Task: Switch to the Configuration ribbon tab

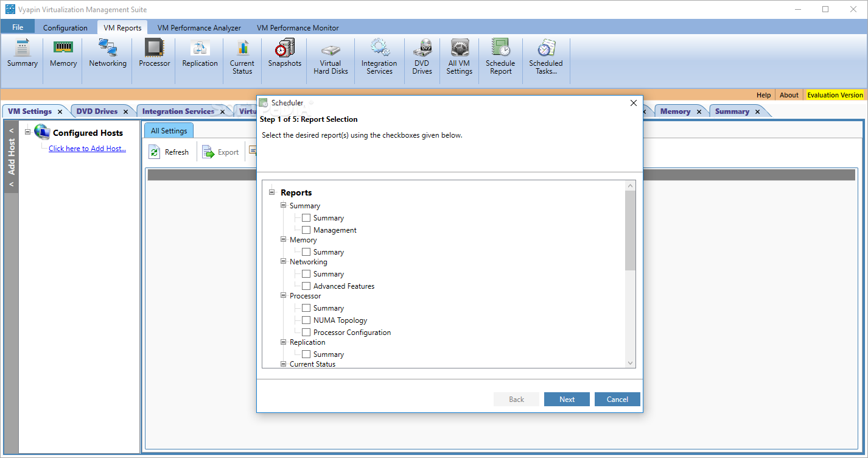Action: [65, 28]
